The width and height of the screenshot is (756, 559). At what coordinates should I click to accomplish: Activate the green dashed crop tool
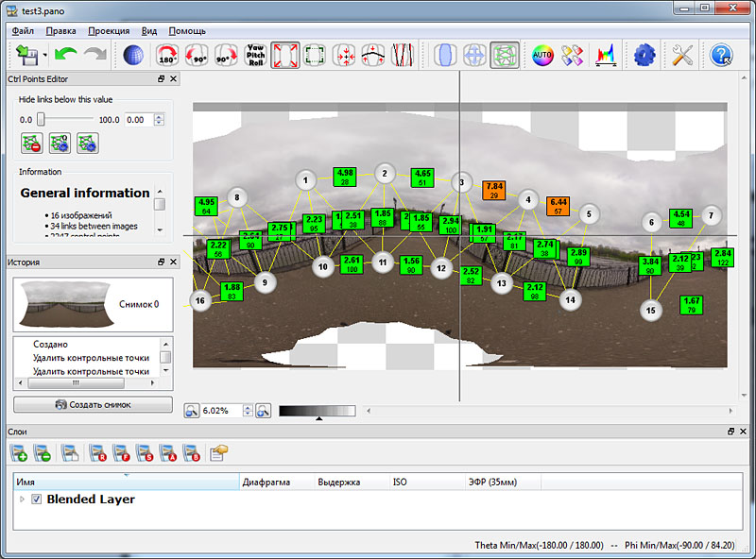315,55
